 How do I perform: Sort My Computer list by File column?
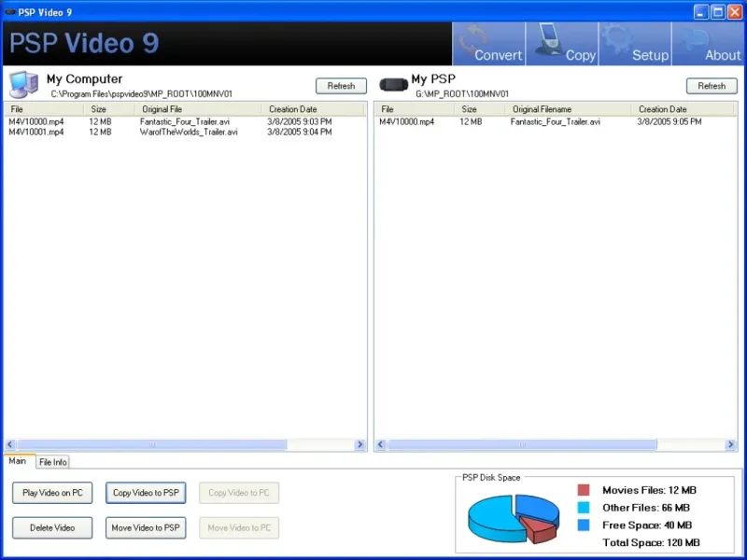(x=44, y=109)
